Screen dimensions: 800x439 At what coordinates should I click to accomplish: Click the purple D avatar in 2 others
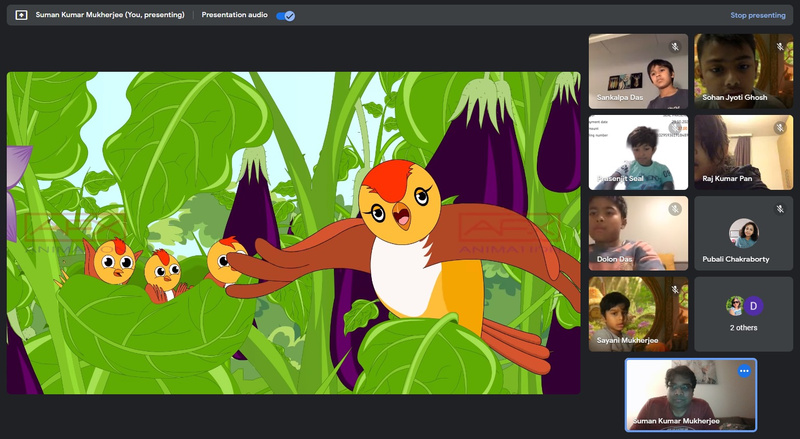(x=755, y=306)
